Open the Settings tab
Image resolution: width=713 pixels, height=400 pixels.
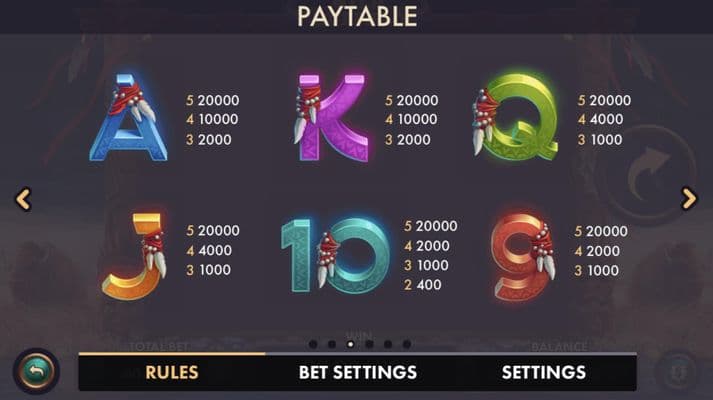coord(543,372)
